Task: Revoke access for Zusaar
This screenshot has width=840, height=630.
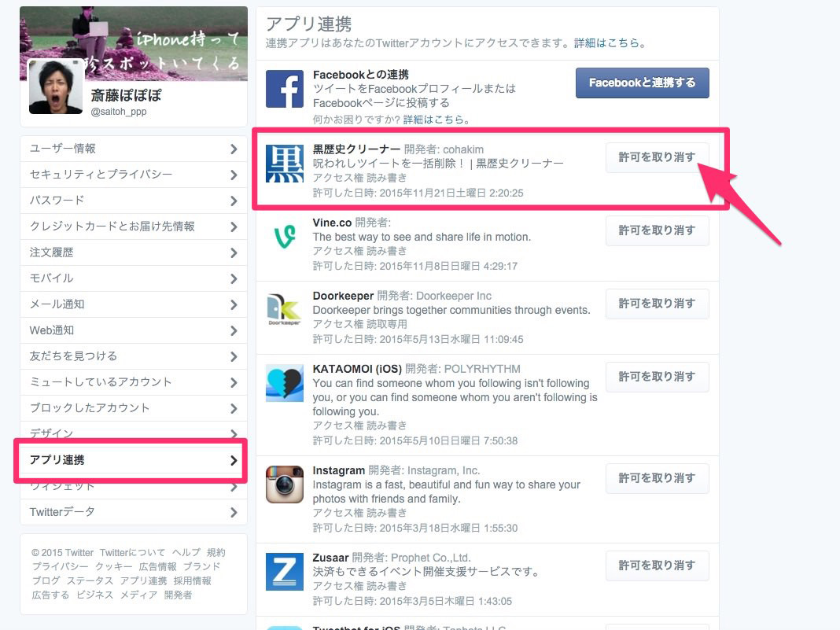Action: [658, 566]
